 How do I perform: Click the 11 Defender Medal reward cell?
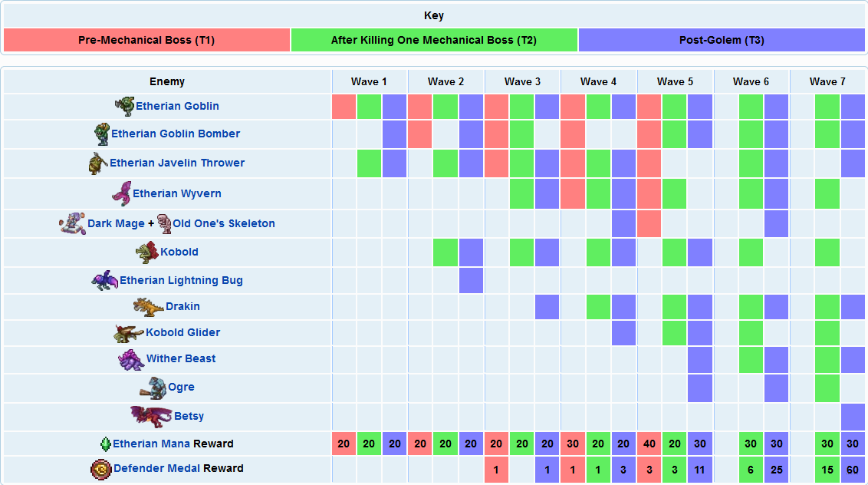tap(700, 470)
